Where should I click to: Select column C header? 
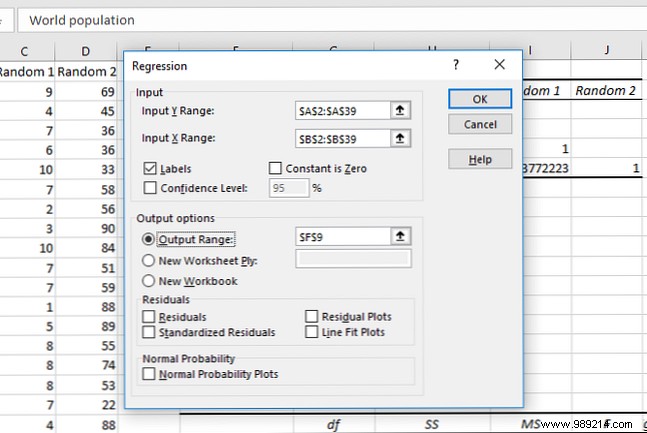tap(24, 51)
